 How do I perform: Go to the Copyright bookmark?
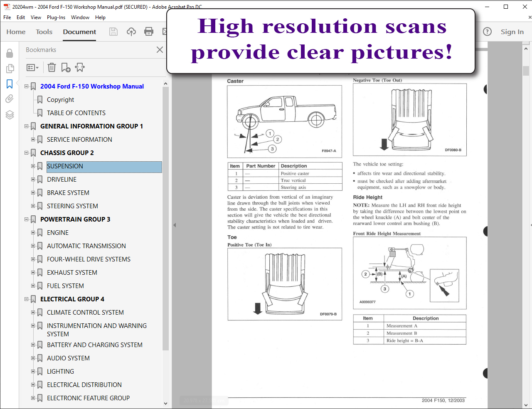[61, 100]
